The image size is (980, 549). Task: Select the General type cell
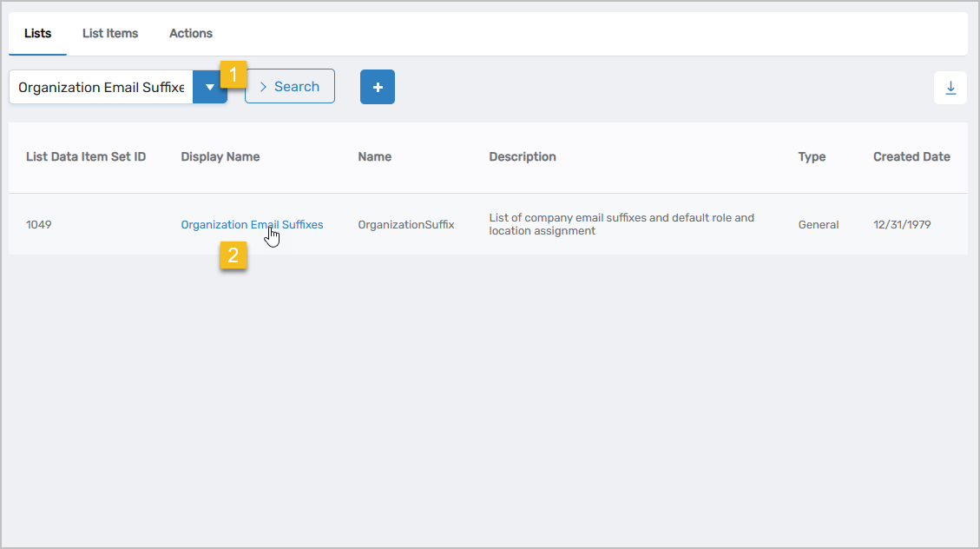click(819, 225)
